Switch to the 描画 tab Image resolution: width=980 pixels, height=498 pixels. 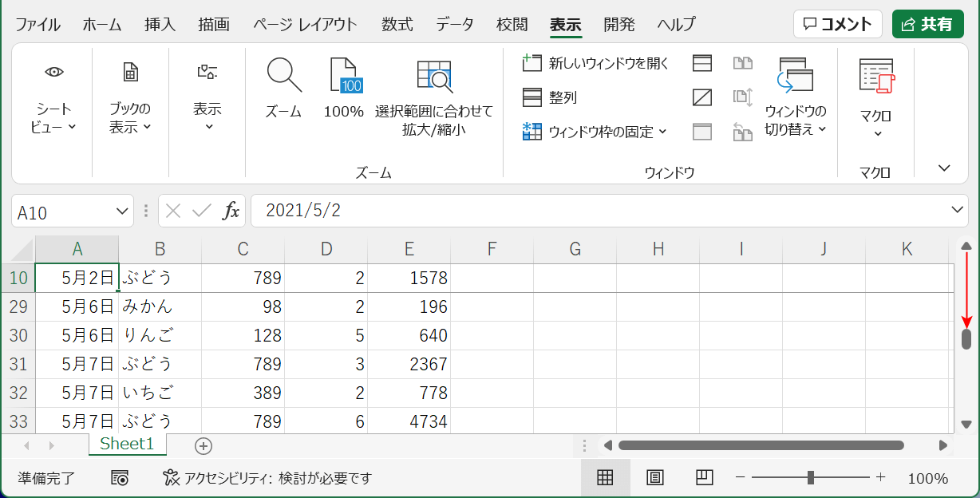coord(214,24)
